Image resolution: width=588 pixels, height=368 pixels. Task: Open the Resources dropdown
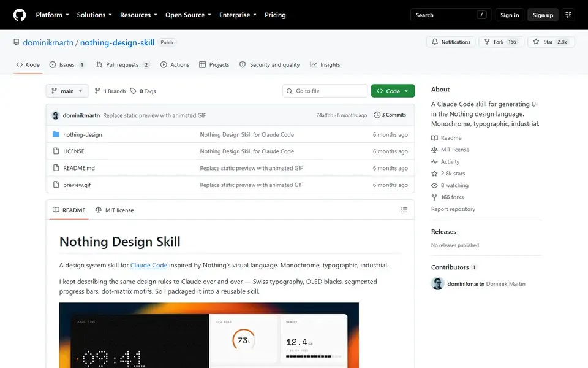138,15
